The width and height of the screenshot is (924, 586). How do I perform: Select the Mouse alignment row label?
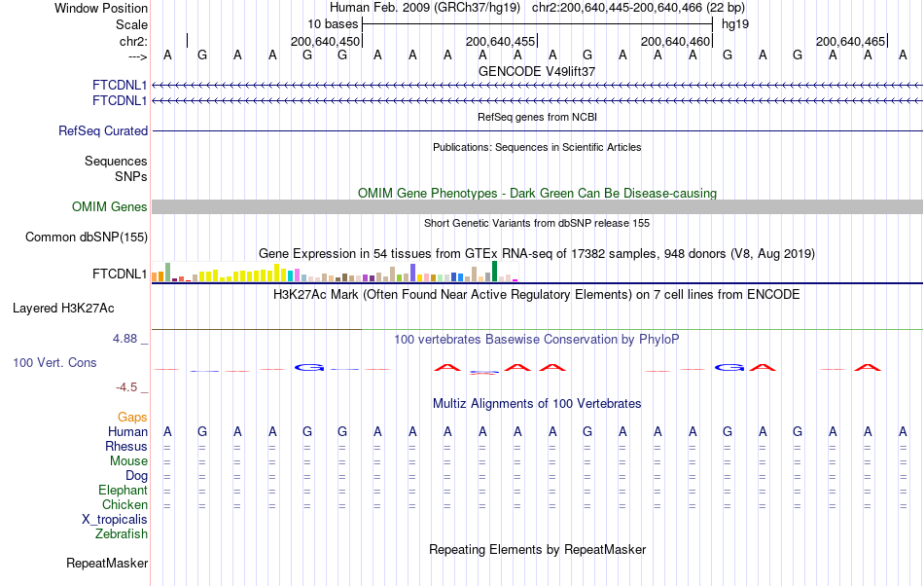click(x=128, y=461)
